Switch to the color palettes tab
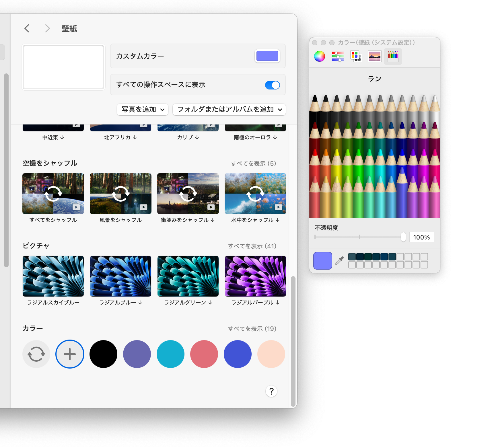The height and width of the screenshot is (448, 490). click(x=356, y=56)
